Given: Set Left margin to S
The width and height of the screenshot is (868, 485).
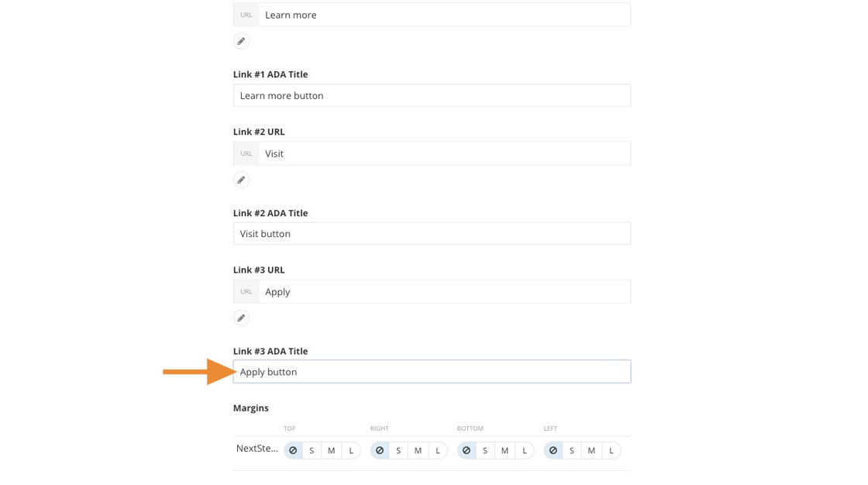Looking at the screenshot, I should [572, 450].
